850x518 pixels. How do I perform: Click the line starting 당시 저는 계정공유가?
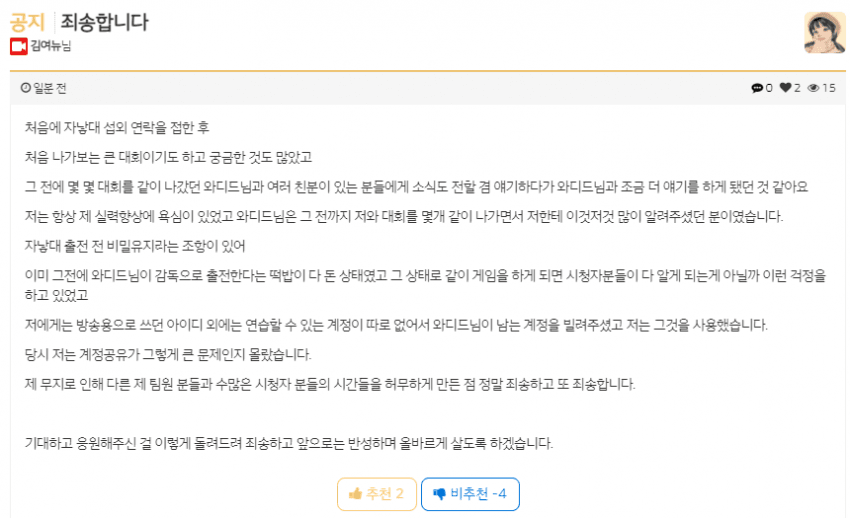point(168,355)
